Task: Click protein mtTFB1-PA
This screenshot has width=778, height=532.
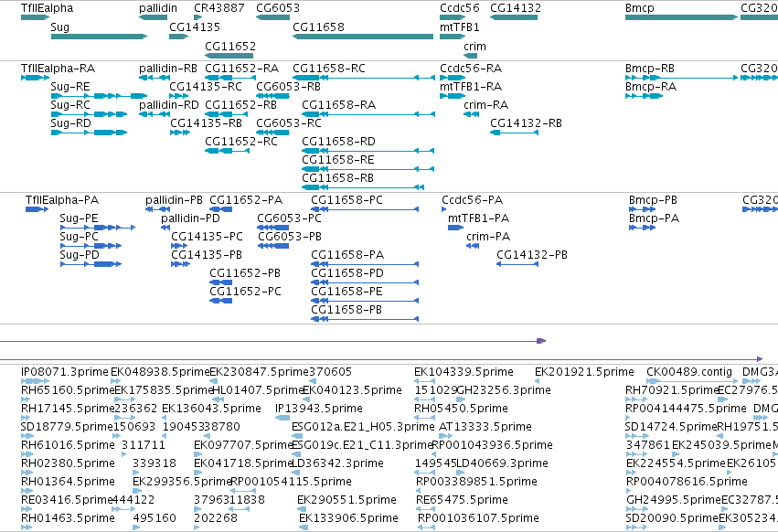Action: tap(455, 228)
